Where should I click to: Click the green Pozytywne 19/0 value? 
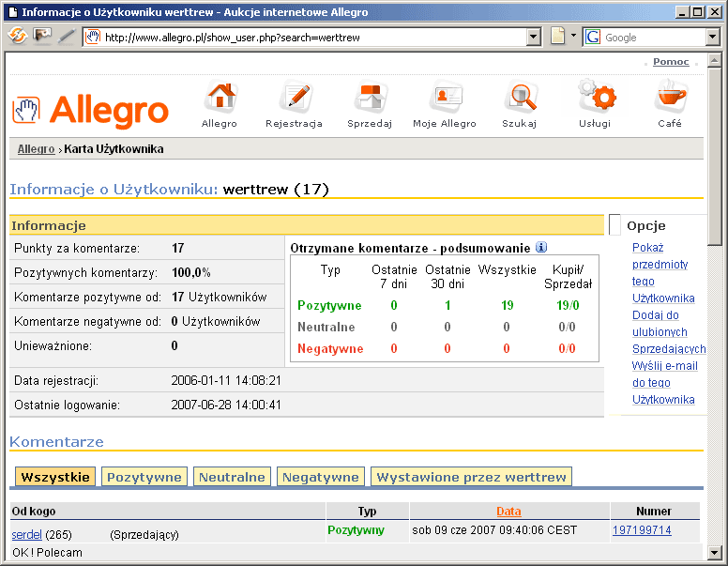(x=568, y=305)
